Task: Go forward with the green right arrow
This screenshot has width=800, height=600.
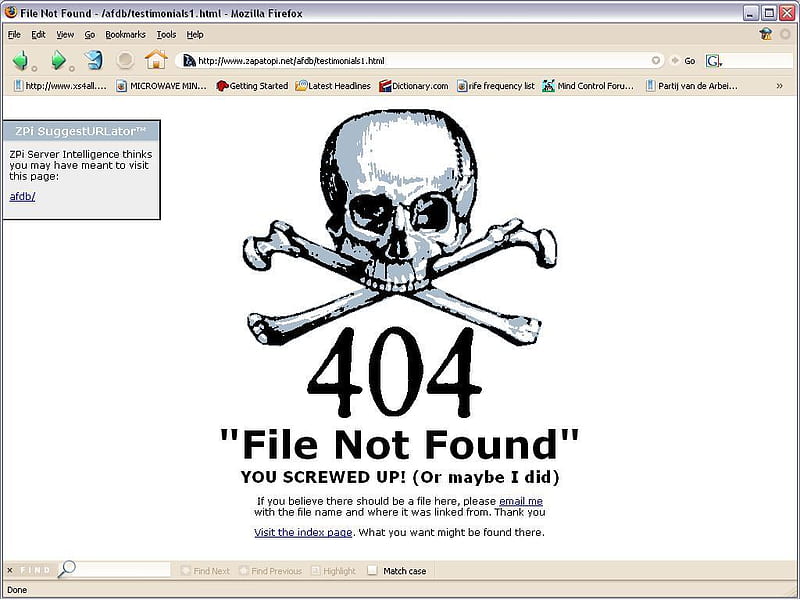Action: [x=58, y=60]
